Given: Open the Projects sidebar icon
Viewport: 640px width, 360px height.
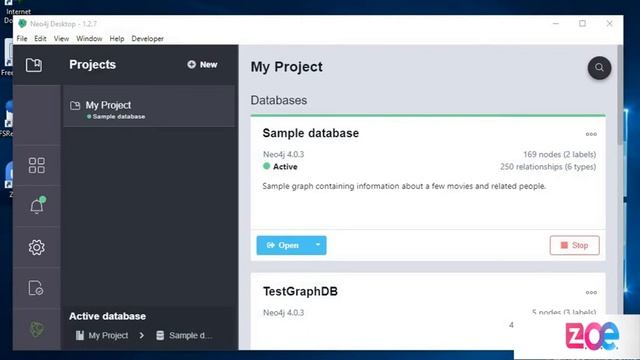Looking at the screenshot, I should [x=34, y=65].
